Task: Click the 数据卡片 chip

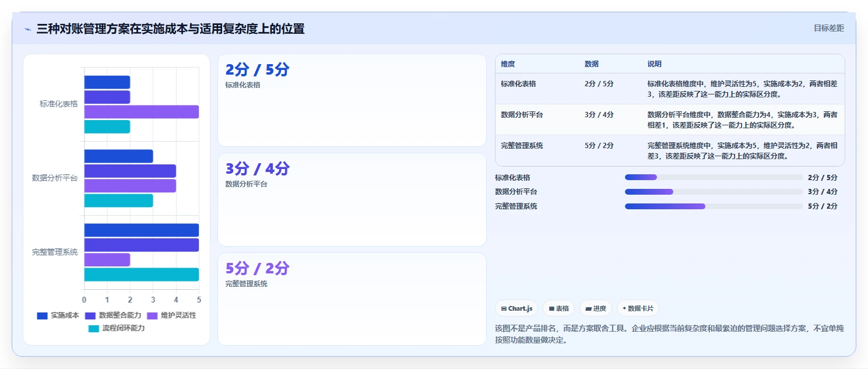Action: (638, 308)
